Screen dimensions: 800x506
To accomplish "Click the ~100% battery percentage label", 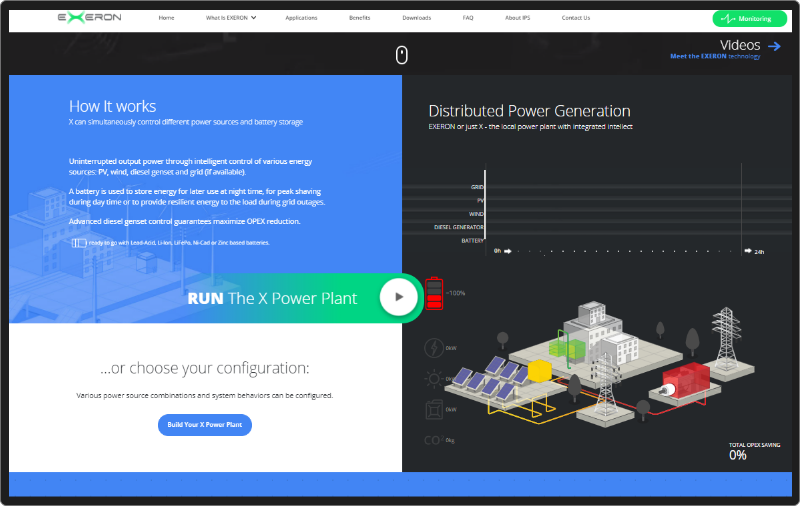I will [x=456, y=293].
